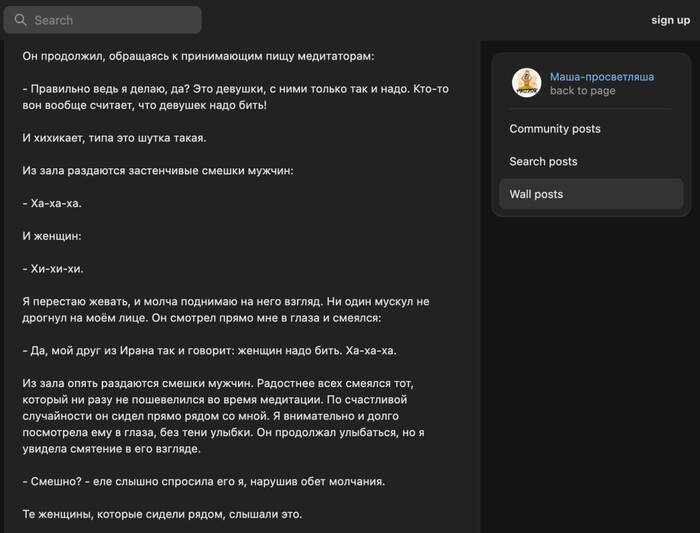Click the line mentioning друг из Ирана
The height and width of the screenshot is (533, 700).
209,350
